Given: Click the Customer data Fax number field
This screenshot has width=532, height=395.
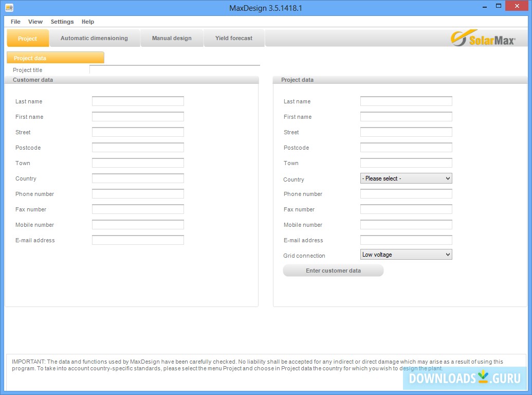Looking at the screenshot, I should 138,209.
